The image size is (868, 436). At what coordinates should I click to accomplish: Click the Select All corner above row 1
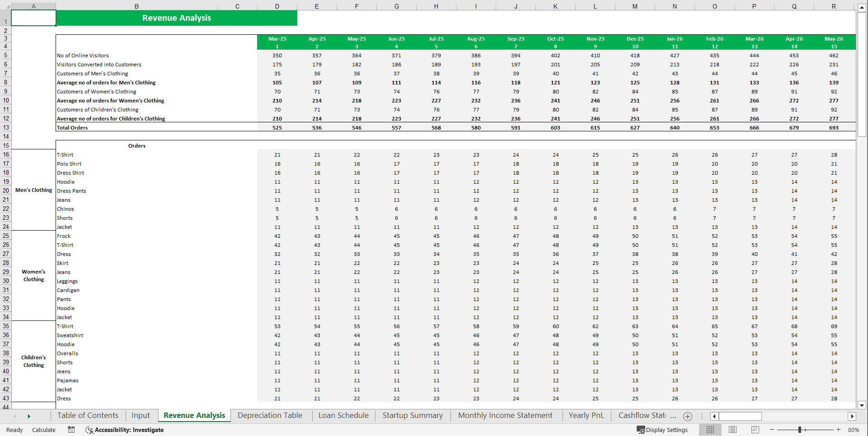click(6, 6)
